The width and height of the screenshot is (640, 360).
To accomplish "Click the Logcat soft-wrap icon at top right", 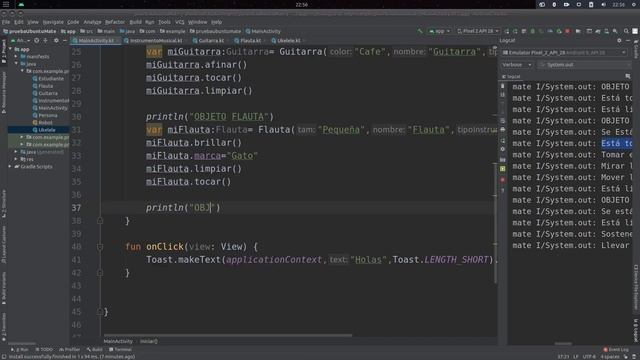I will tap(628, 76).
